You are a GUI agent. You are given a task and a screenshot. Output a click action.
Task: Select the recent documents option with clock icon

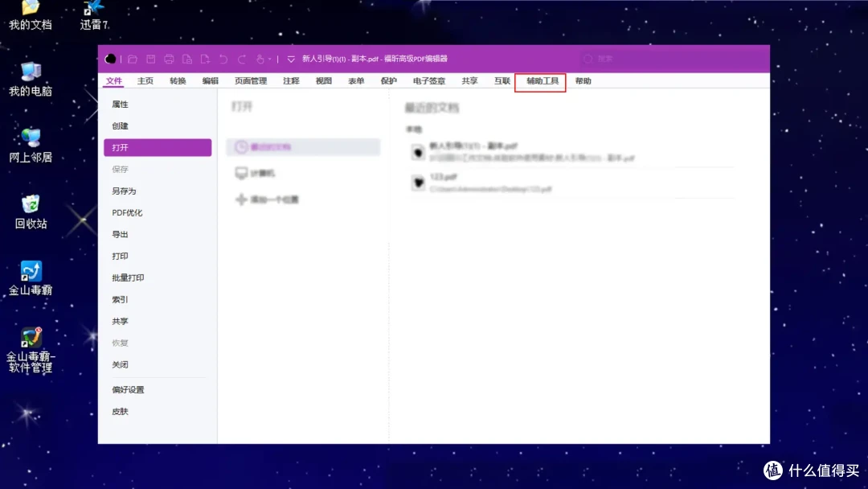pos(303,146)
